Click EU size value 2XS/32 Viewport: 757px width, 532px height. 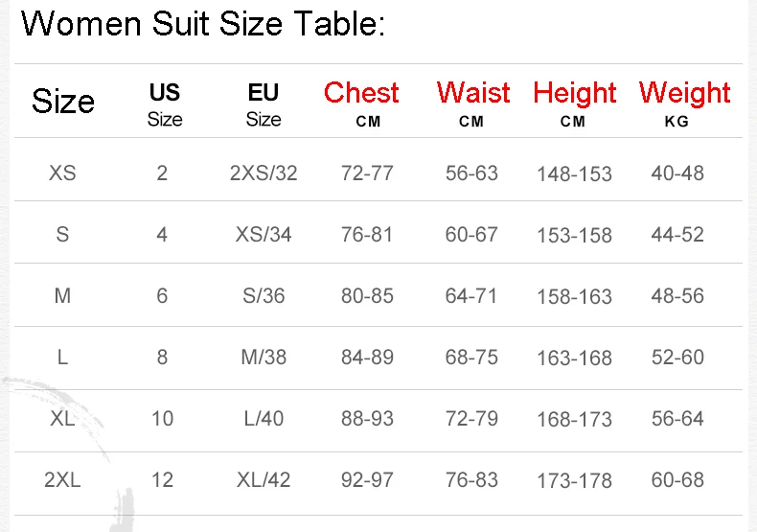pyautogui.click(x=264, y=173)
